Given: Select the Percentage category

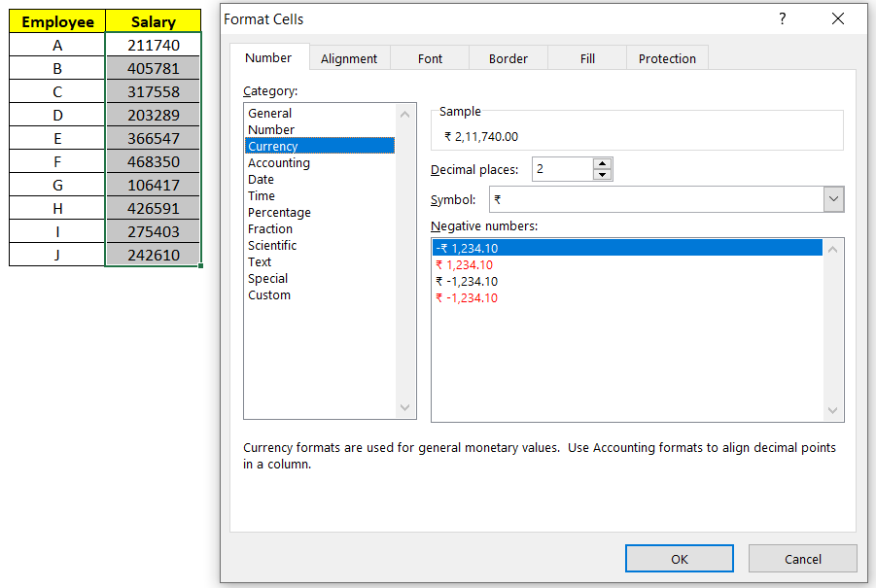Looking at the screenshot, I should click(279, 212).
